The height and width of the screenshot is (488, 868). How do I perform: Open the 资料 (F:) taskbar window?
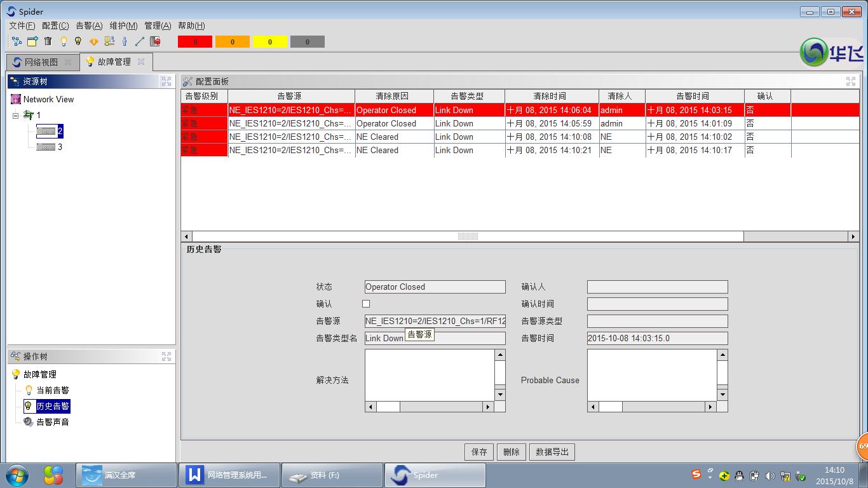coord(332,475)
